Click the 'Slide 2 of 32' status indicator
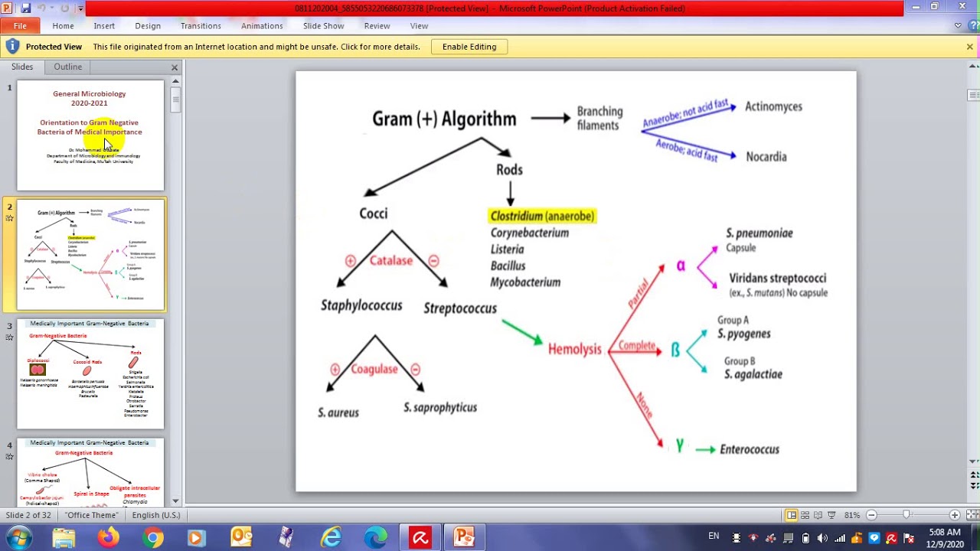The height and width of the screenshot is (551, 980). pyautogui.click(x=29, y=515)
